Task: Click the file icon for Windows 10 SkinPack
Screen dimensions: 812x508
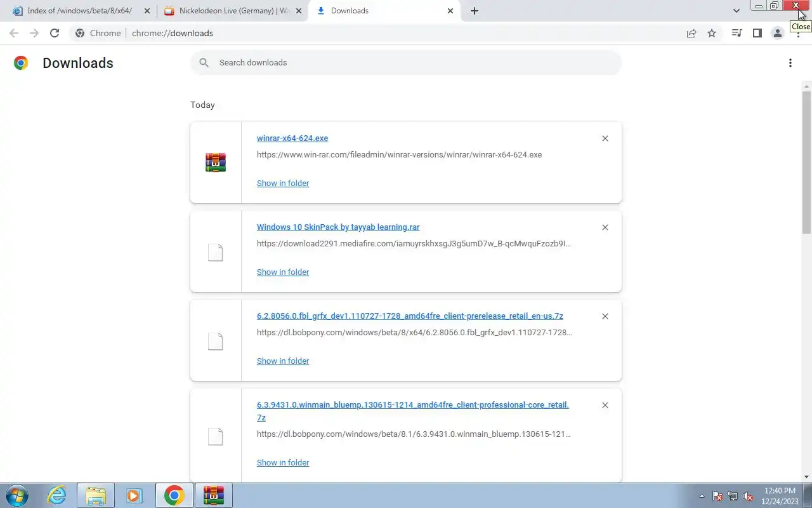Action: [216, 252]
